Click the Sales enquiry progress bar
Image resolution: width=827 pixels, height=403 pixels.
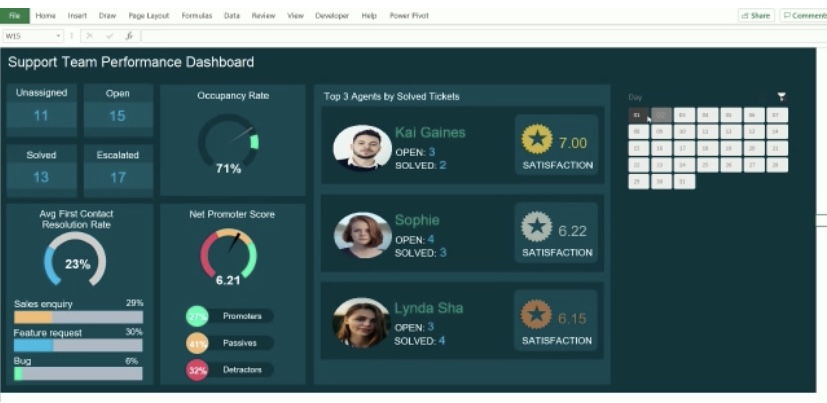coord(78,317)
